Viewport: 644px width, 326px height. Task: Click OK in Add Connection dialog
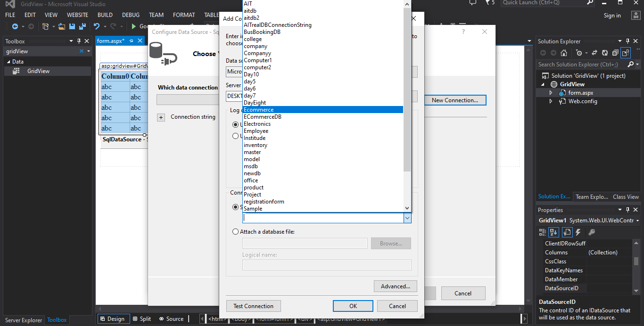coord(353,306)
